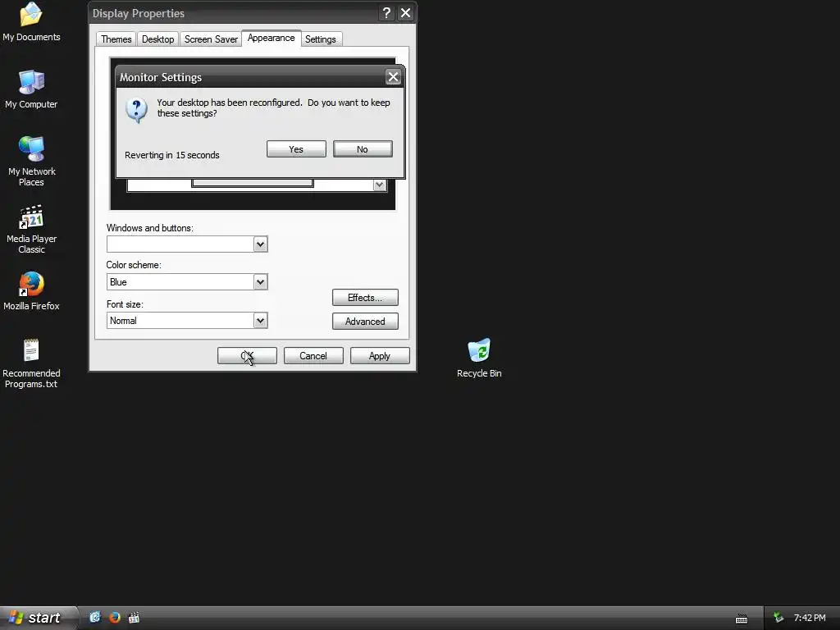Select the Appearance tab
Screen dimensions: 840x630
pos(271,38)
